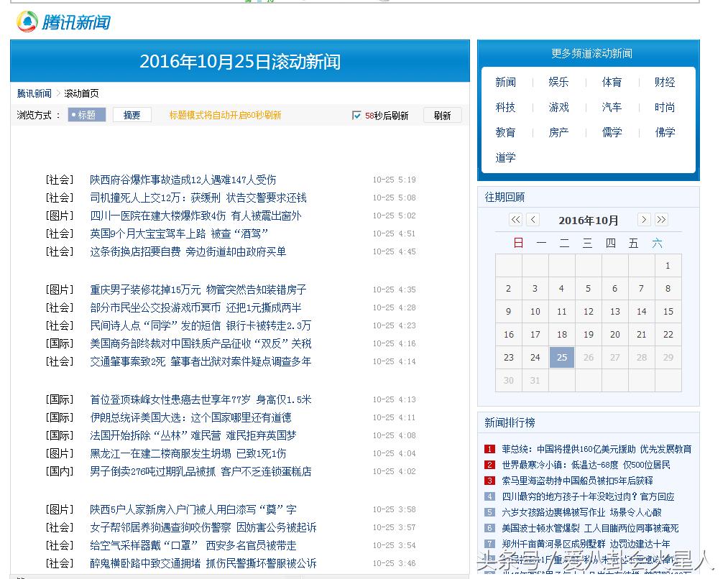Click the highlighted date 25 in the calendar
728x579 pixels.
point(561,357)
